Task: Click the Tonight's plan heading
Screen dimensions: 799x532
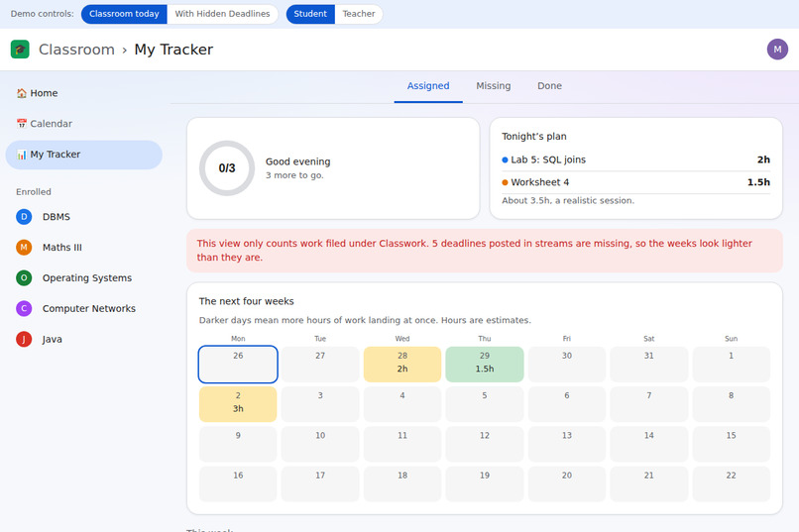Action: pos(534,137)
